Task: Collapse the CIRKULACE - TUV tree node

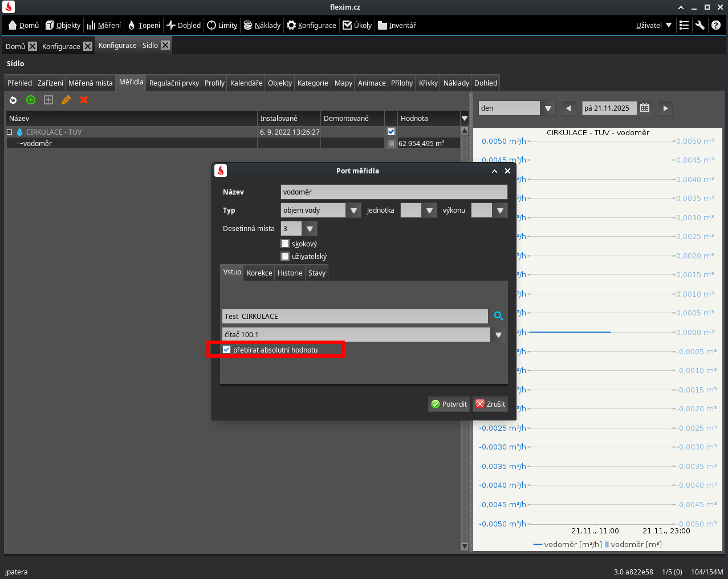Action: pyautogui.click(x=10, y=132)
